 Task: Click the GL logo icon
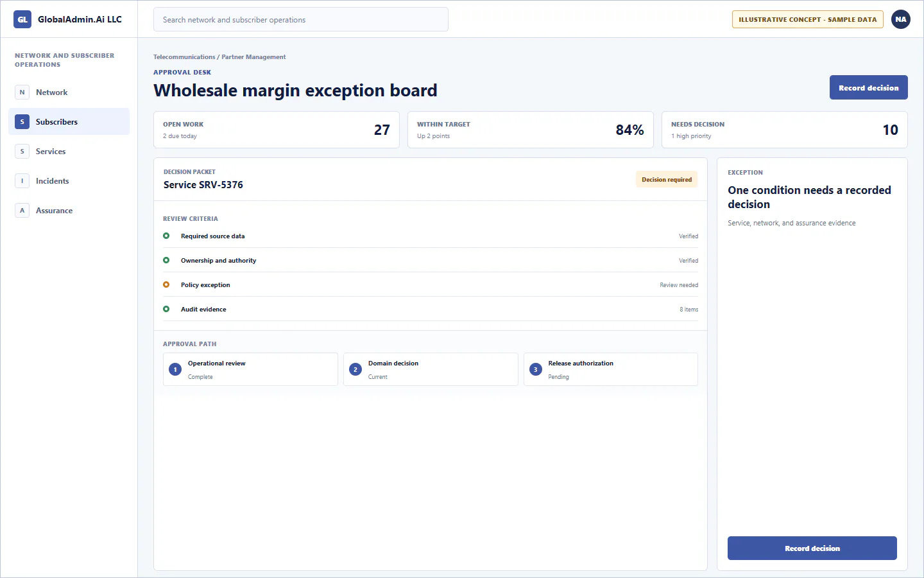(22, 19)
